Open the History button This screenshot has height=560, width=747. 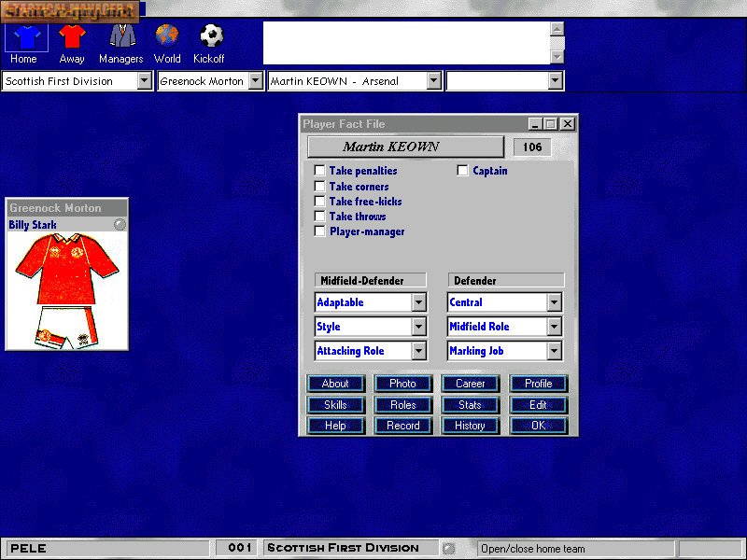[x=471, y=426]
